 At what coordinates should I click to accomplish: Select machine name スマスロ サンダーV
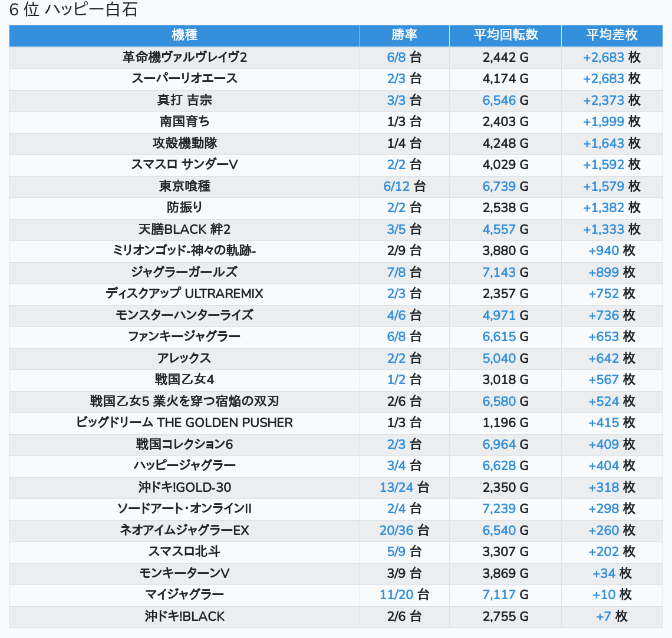(185, 164)
